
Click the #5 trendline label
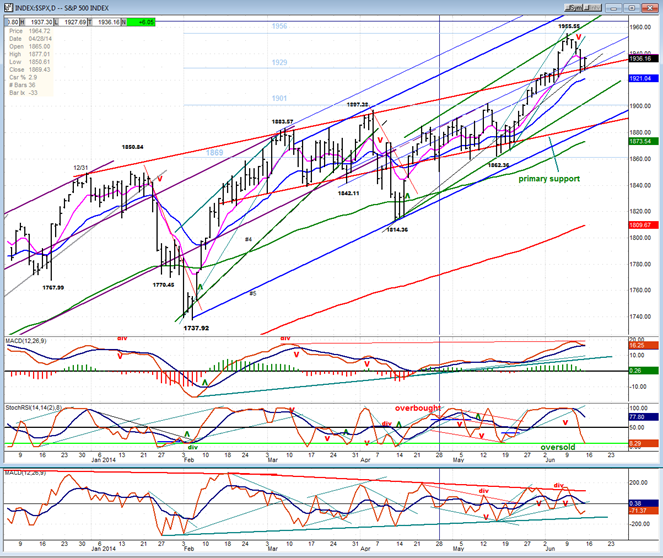[x=252, y=293]
